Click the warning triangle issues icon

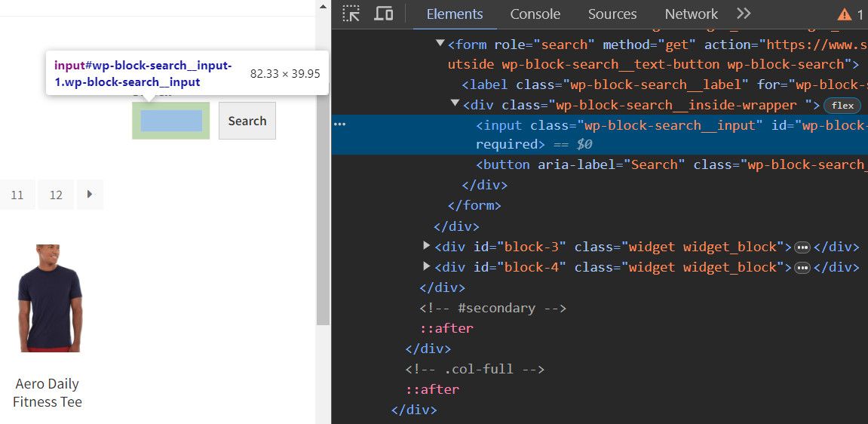[844, 14]
